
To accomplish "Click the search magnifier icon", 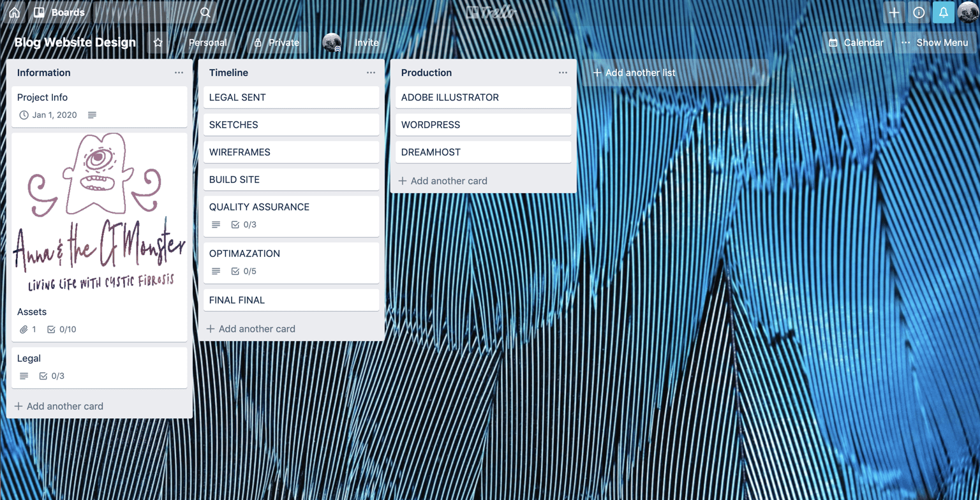I will pos(205,12).
